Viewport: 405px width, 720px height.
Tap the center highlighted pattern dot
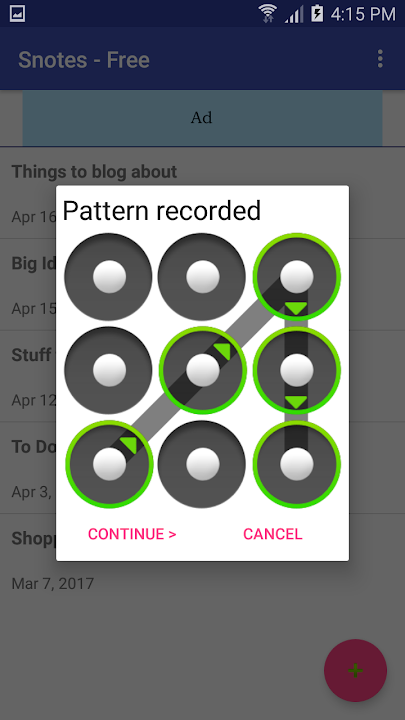202,370
